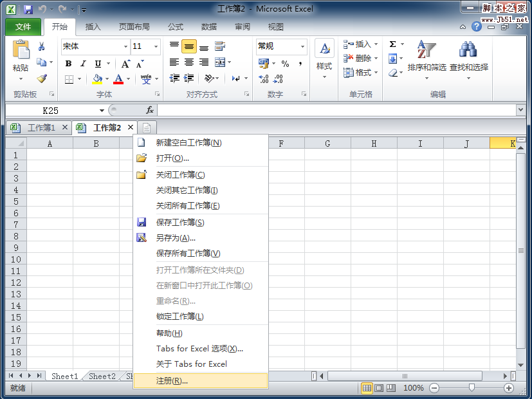532x399 pixels.
Task: Select 关闭其它工作簿 menu entry
Action: [x=201, y=190]
